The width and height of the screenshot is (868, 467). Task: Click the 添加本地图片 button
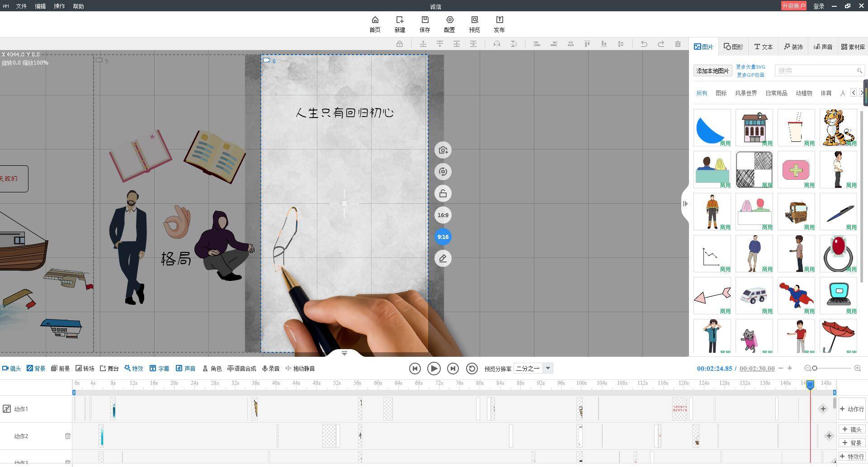[x=712, y=70]
